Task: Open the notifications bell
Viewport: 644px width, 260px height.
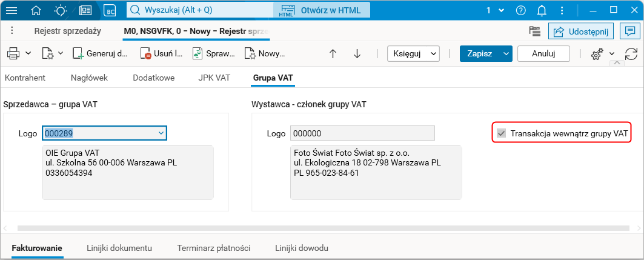Action: tap(542, 10)
